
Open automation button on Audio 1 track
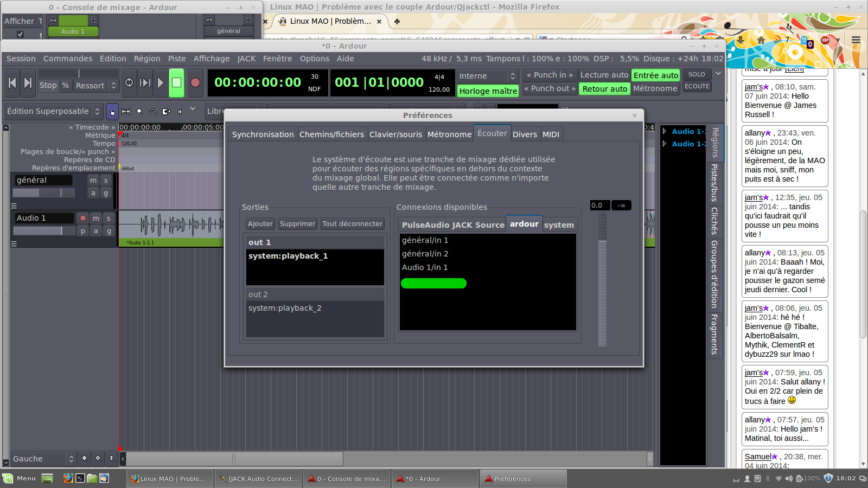coord(96,230)
